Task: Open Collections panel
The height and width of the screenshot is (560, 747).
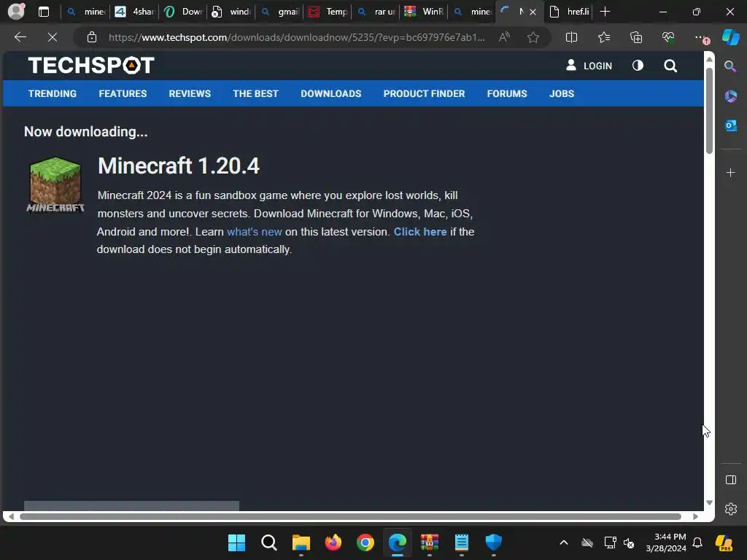Action: (x=636, y=37)
